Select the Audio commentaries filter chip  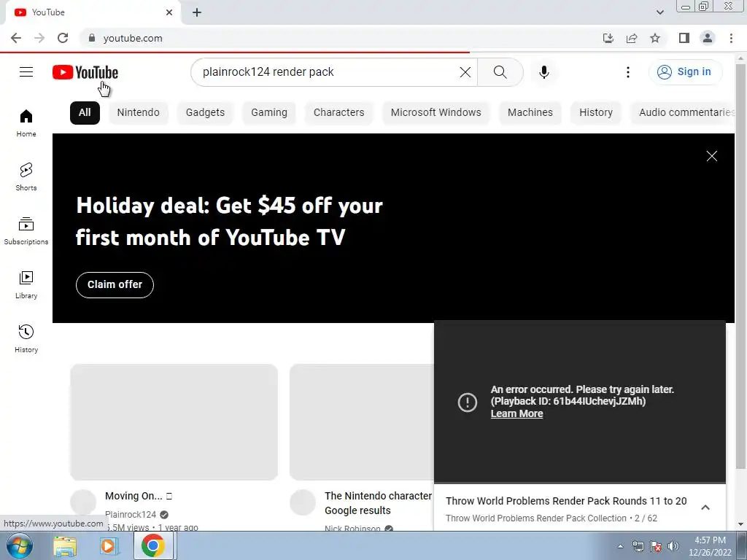[x=683, y=113]
